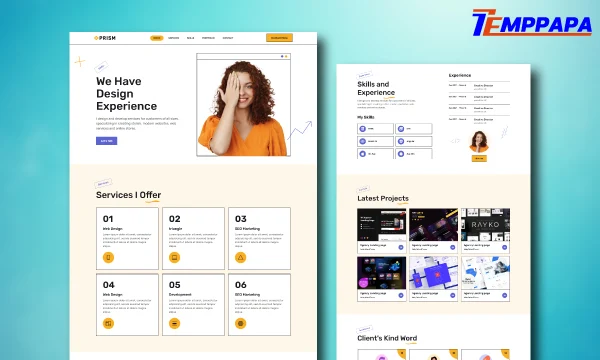The image size is (600, 360).
Task: Open the Services nav link in the header
Action: click(x=174, y=38)
